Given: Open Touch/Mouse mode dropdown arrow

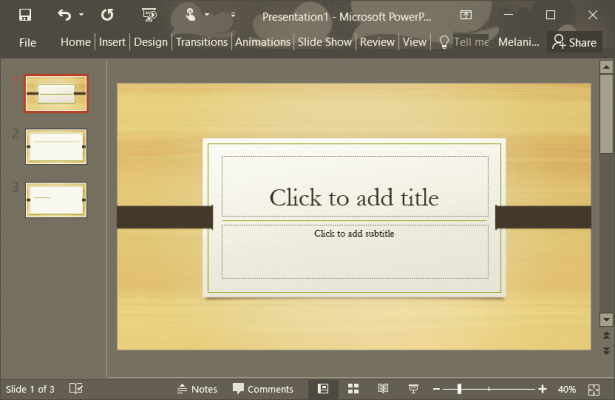Looking at the screenshot, I should tap(207, 15).
